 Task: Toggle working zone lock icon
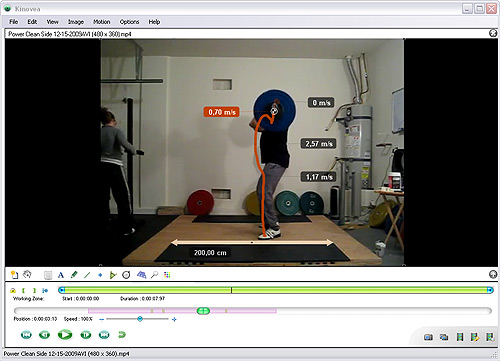pyautogui.click(x=13, y=290)
